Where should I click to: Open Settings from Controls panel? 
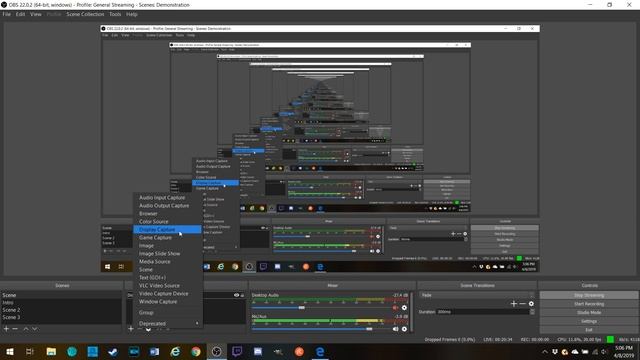[x=589, y=321]
